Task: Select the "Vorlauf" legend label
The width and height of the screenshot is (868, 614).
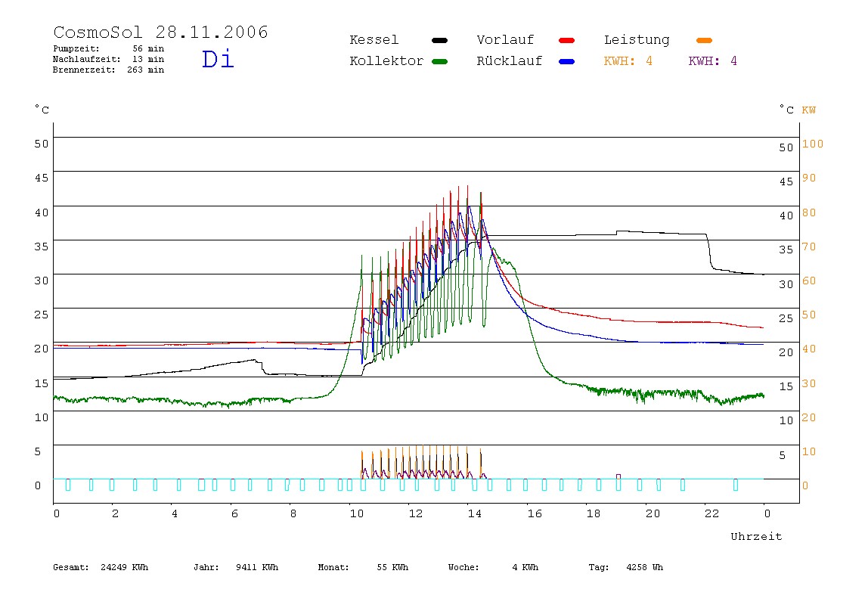Action: point(505,40)
